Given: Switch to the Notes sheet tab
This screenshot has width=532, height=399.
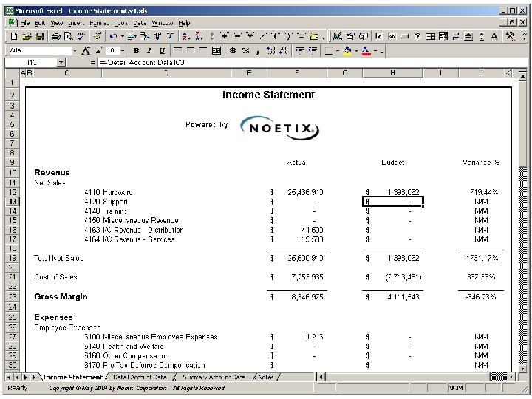Looking at the screenshot, I should [266, 377].
